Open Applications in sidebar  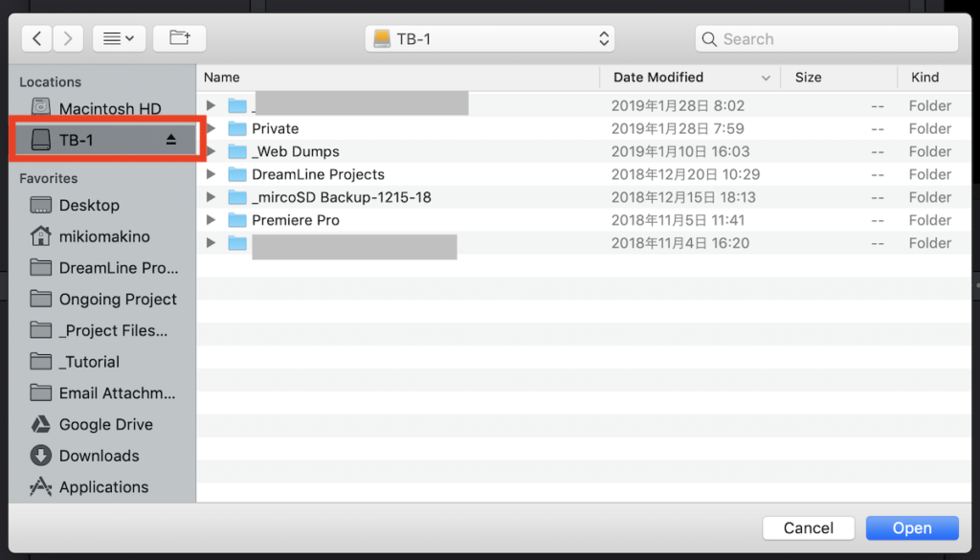tap(103, 486)
